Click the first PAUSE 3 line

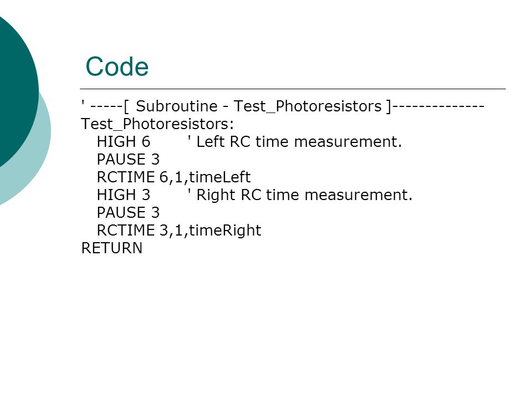(x=128, y=160)
